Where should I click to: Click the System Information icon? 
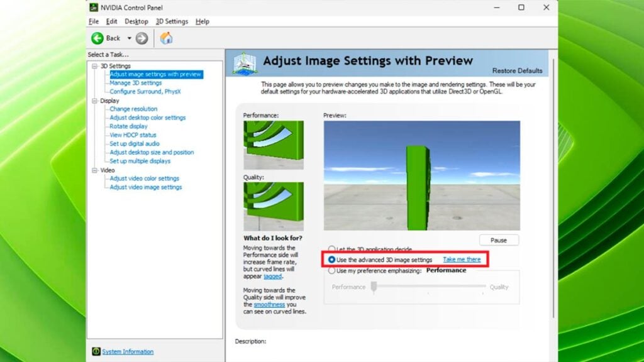(96, 351)
